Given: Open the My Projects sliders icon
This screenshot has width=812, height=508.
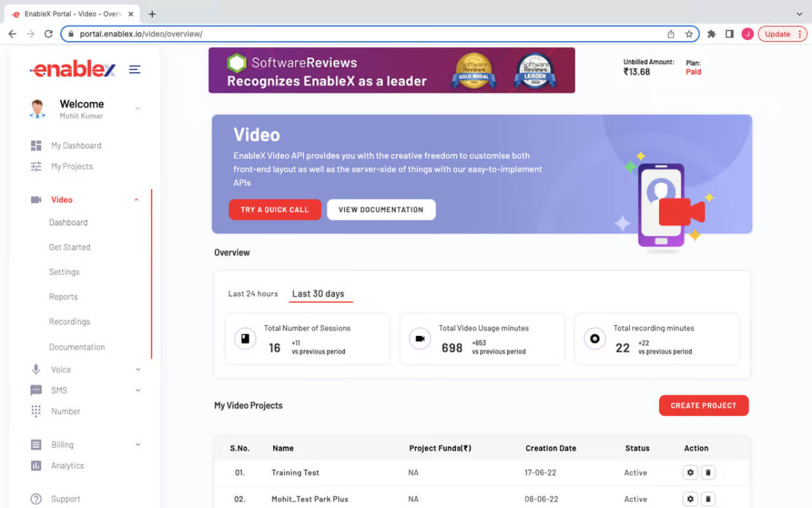Looking at the screenshot, I should 36,166.
